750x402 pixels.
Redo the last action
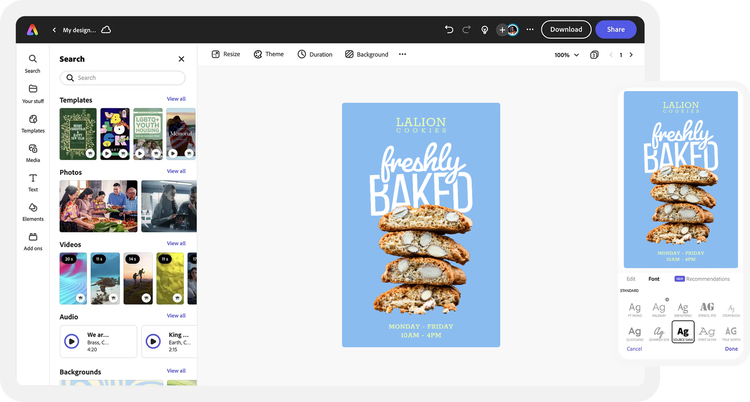click(x=466, y=30)
